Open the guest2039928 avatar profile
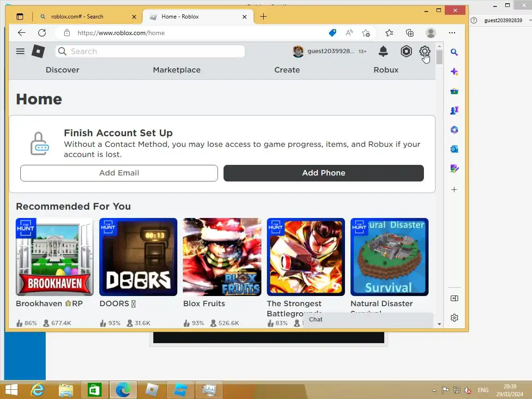532x399 pixels. 298,51
